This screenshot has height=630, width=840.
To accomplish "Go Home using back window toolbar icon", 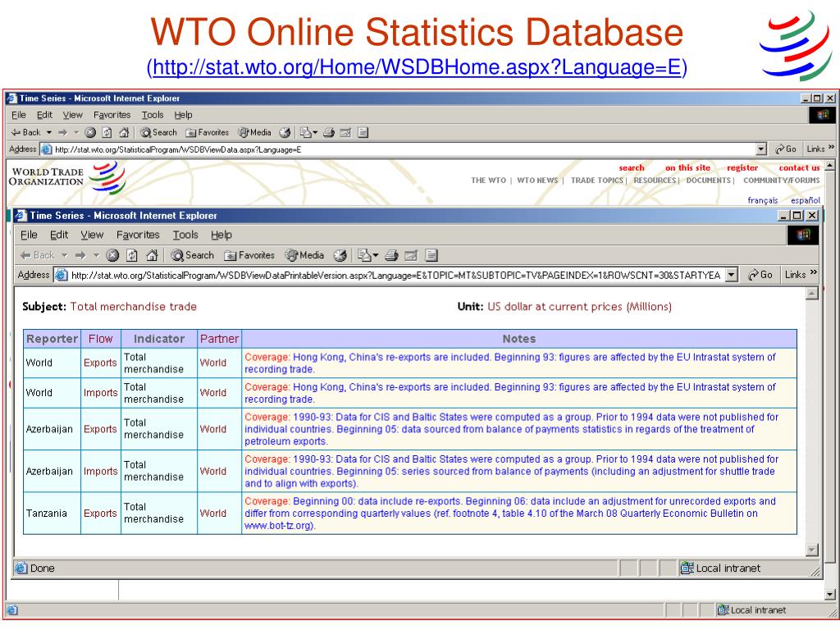I will [124, 132].
